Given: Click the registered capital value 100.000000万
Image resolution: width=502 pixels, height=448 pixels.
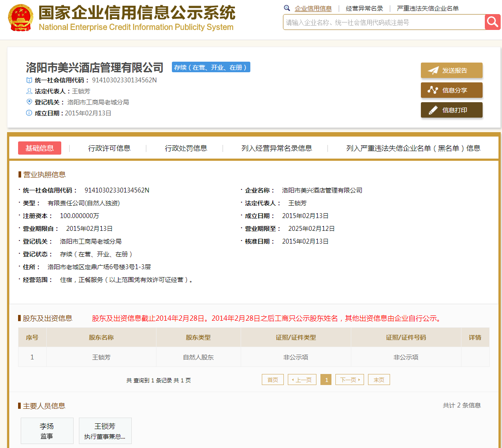Looking at the screenshot, I should click(79, 216).
